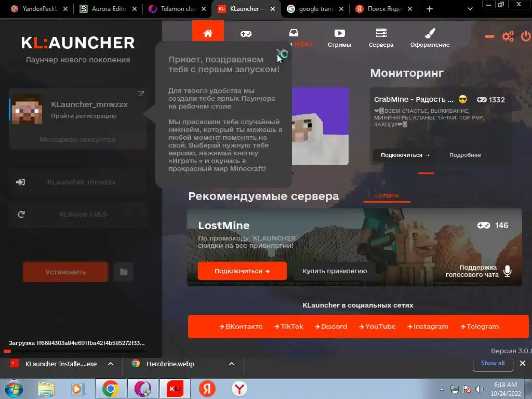
Task: Open Yandex Я taskbar icon
Action: 207,389
